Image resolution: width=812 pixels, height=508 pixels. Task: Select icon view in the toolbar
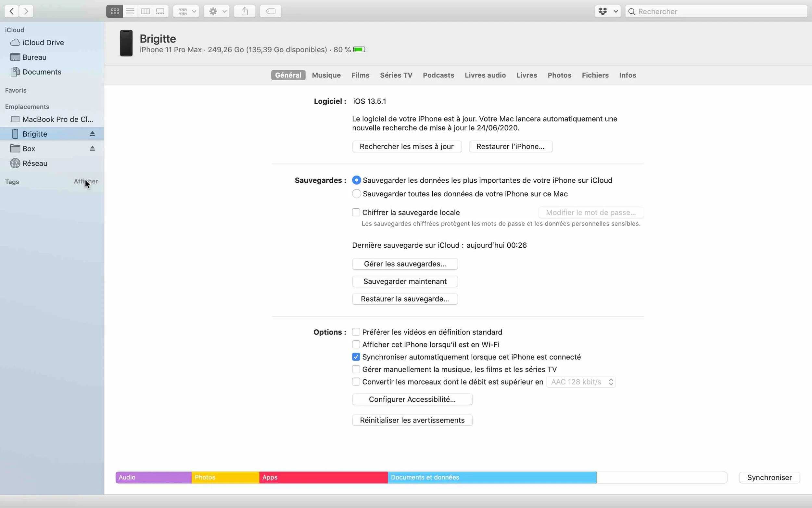pos(114,11)
